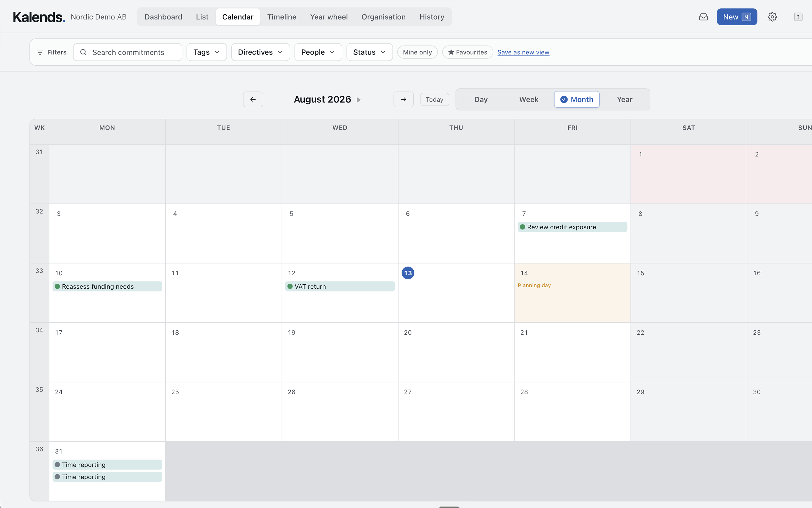The width and height of the screenshot is (812, 508).
Task: Go to previous month arrow
Action: tap(253, 99)
